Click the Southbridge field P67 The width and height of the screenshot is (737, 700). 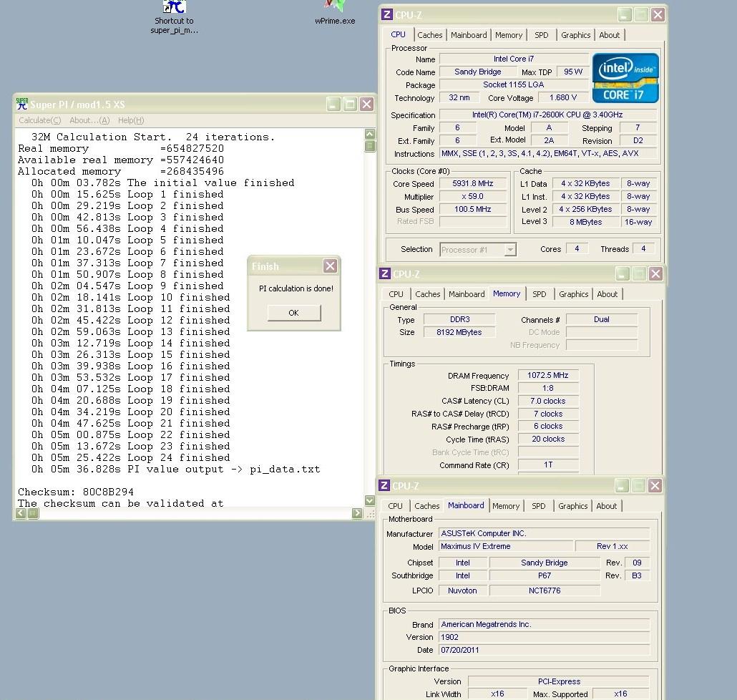tap(545, 575)
